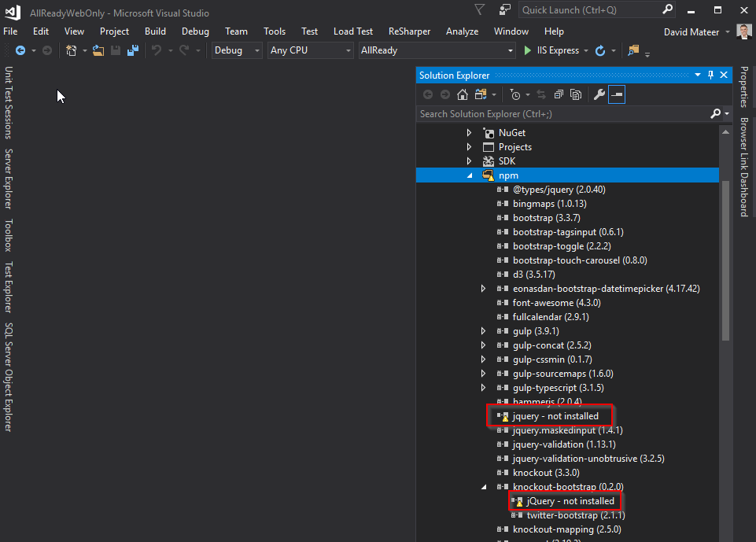Select the twitter-bootstrap (2.1.1) package

pos(576,515)
